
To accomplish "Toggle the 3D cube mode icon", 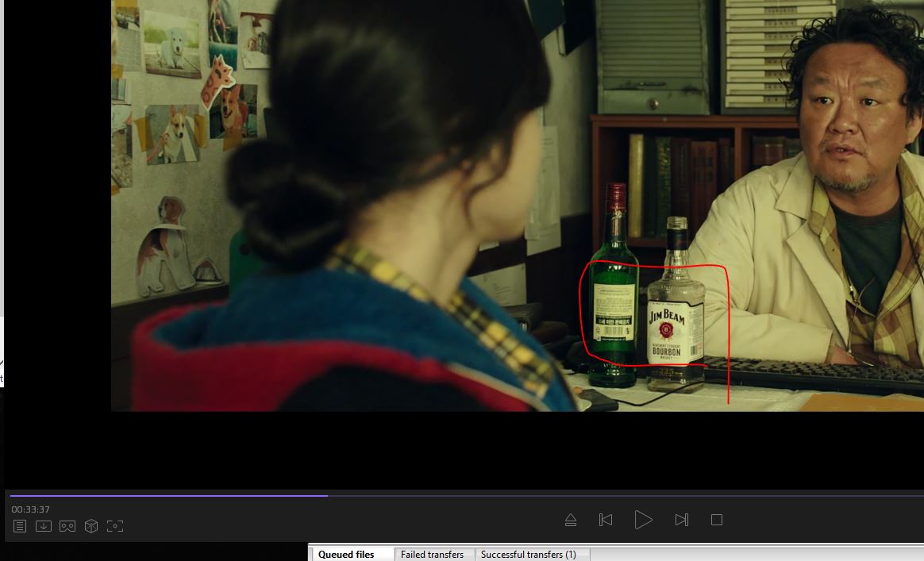I will [x=91, y=526].
